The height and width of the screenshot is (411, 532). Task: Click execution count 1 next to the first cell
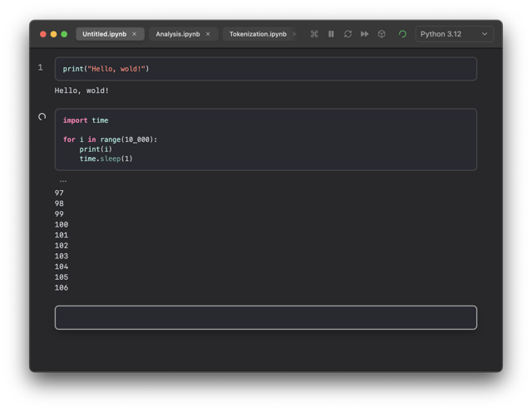41,67
